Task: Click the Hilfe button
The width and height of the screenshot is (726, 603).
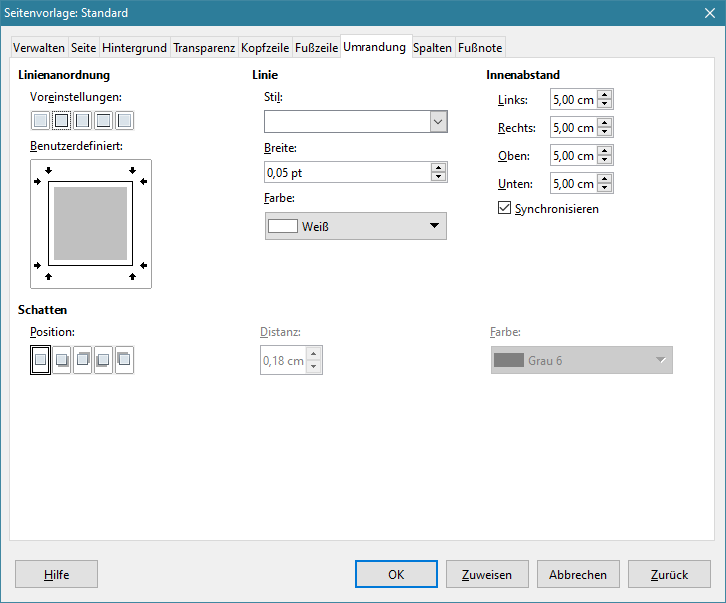Action: coord(56,574)
